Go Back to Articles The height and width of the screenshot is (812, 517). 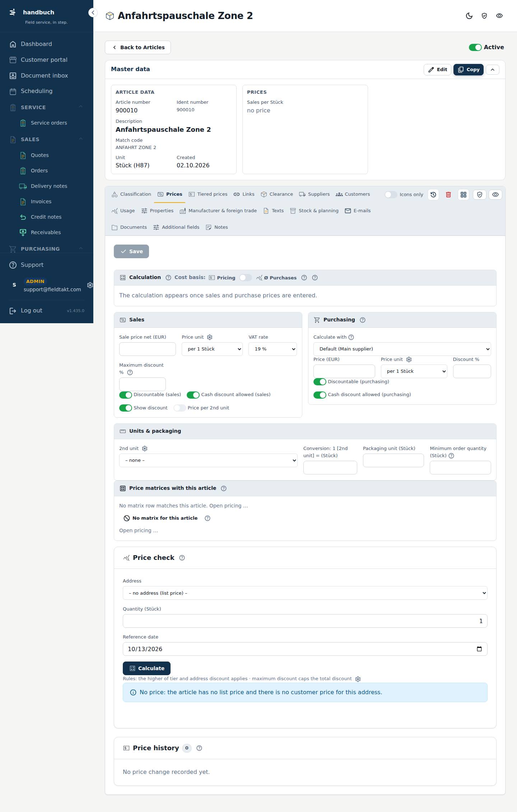click(x=138, y=47)
